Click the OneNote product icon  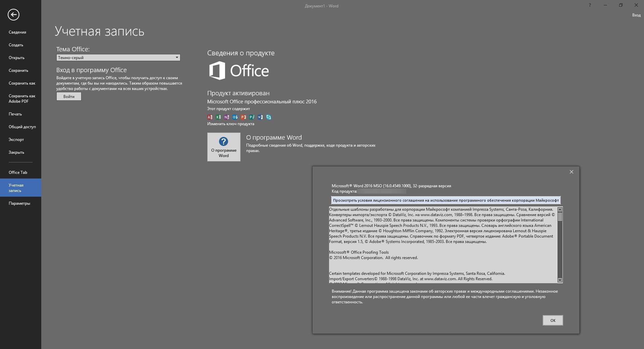click(227, 117)
